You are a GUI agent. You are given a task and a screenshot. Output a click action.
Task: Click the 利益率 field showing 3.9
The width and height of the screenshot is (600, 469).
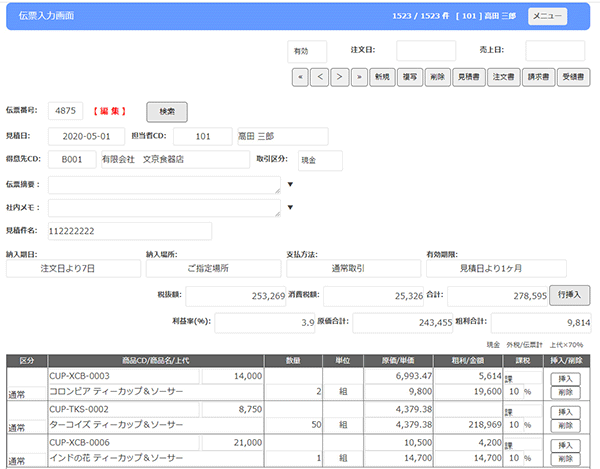click(265, 323)
